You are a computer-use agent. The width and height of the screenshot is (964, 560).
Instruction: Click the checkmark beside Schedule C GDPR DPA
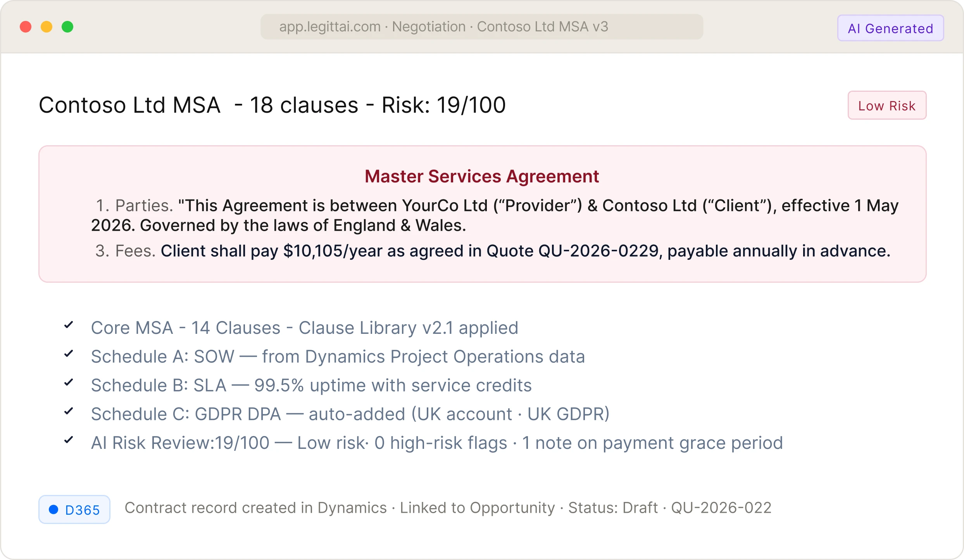(x=69, y=411)
